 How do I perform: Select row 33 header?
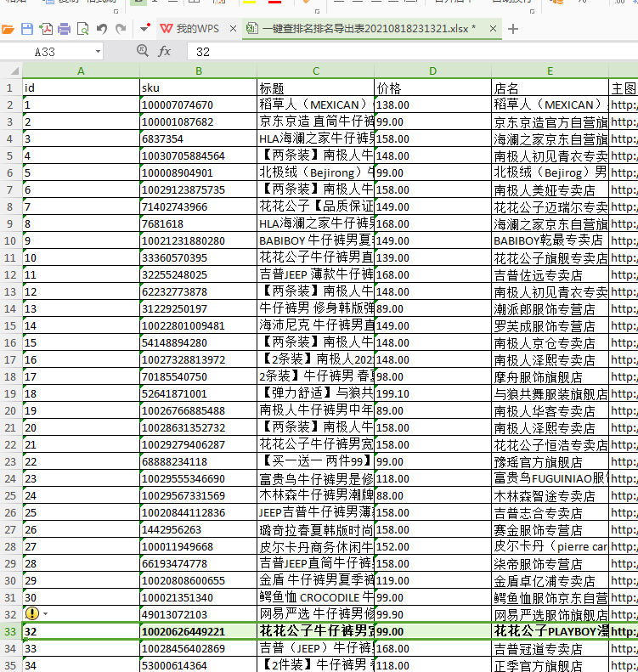10,631
